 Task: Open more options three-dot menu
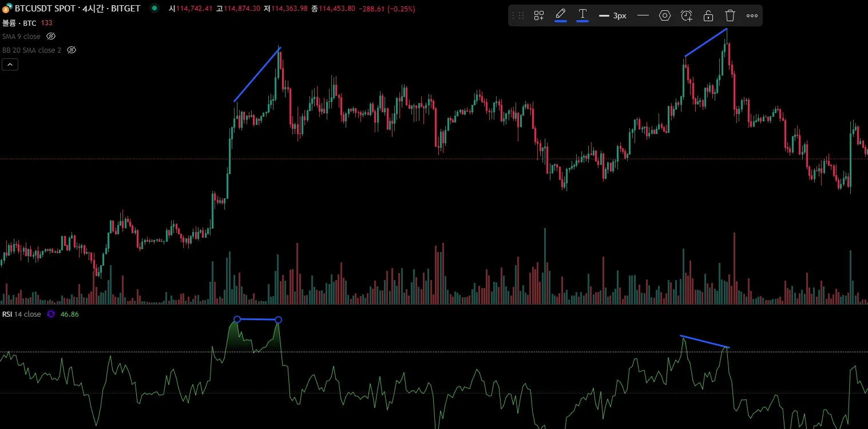tap(752, 15)
